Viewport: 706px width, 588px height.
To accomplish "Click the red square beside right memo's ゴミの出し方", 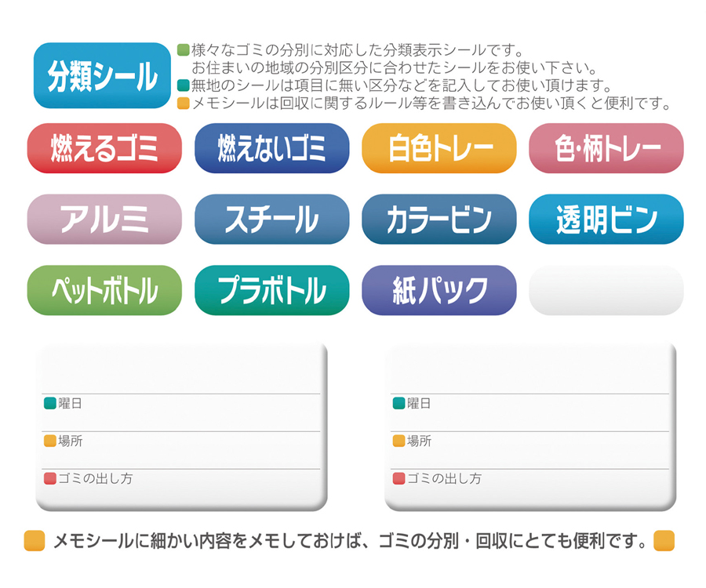I will click(x=398, y=478).
